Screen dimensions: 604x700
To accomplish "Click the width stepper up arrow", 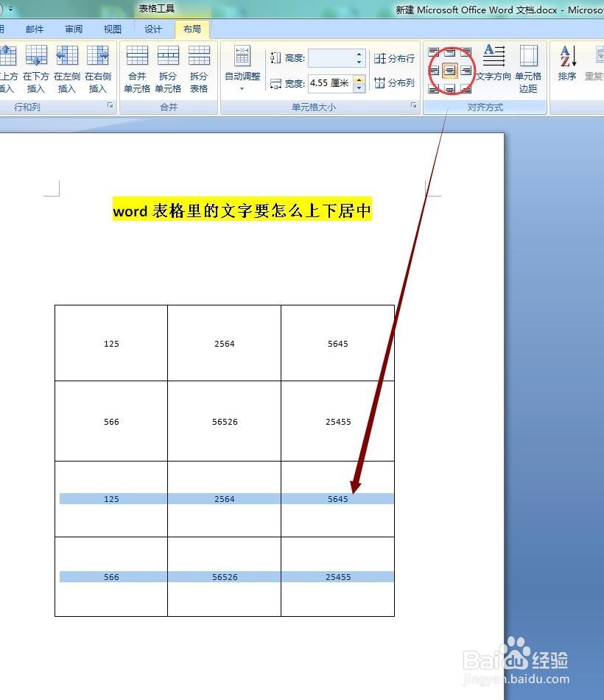I will click(359, 79).
